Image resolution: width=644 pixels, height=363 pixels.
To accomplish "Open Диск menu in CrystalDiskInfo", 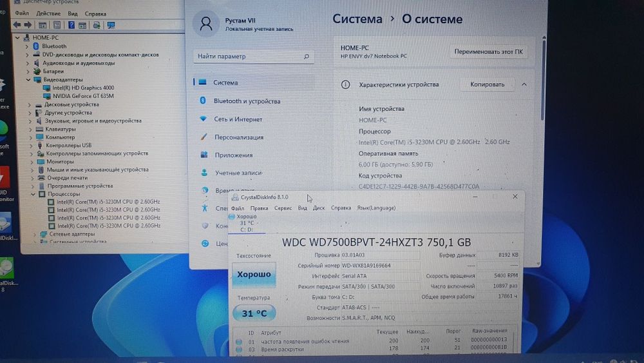I will pyautogui.click(x=319, y=208).
